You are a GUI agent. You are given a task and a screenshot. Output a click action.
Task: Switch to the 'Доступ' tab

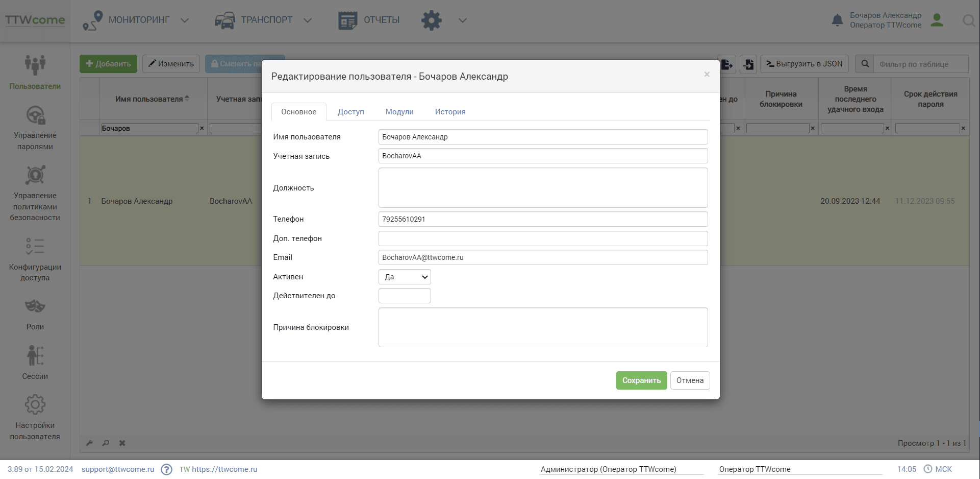coord(351,112)
